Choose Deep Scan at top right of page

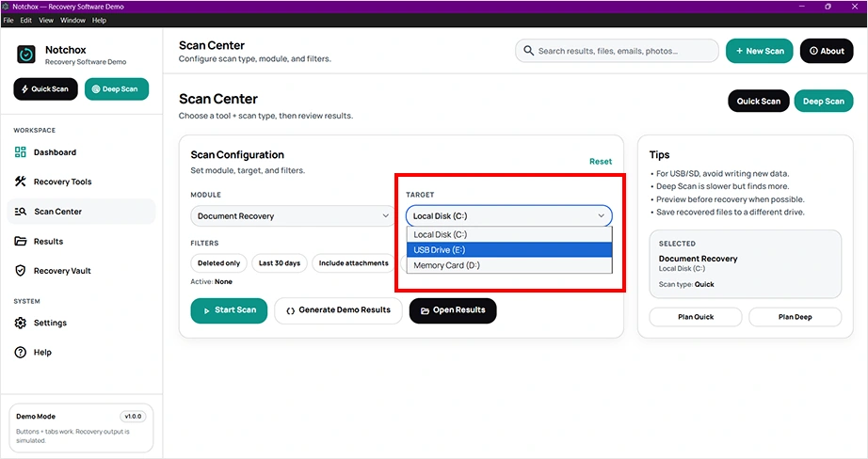point(824,102)
